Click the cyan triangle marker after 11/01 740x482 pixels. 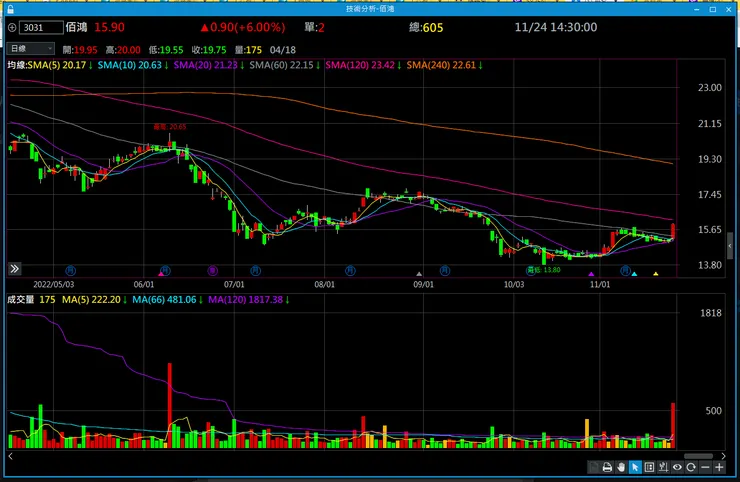[x=634, y=274]
